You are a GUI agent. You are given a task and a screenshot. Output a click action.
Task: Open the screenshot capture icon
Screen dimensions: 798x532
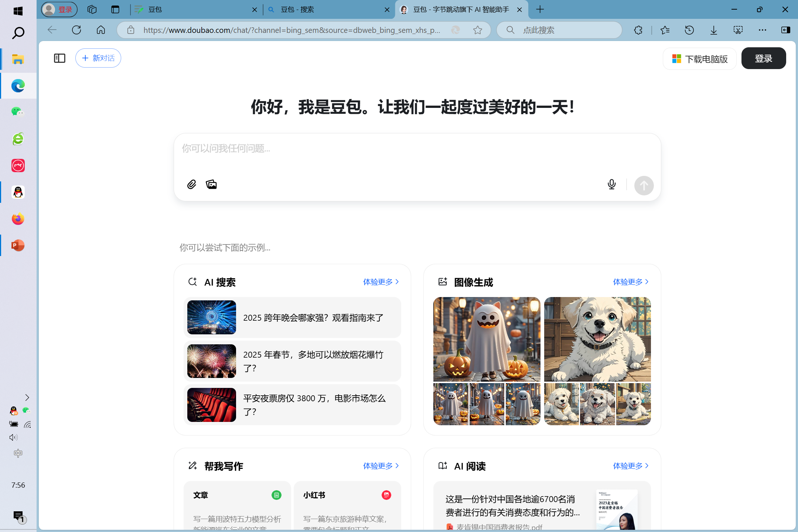coord(738,30)
